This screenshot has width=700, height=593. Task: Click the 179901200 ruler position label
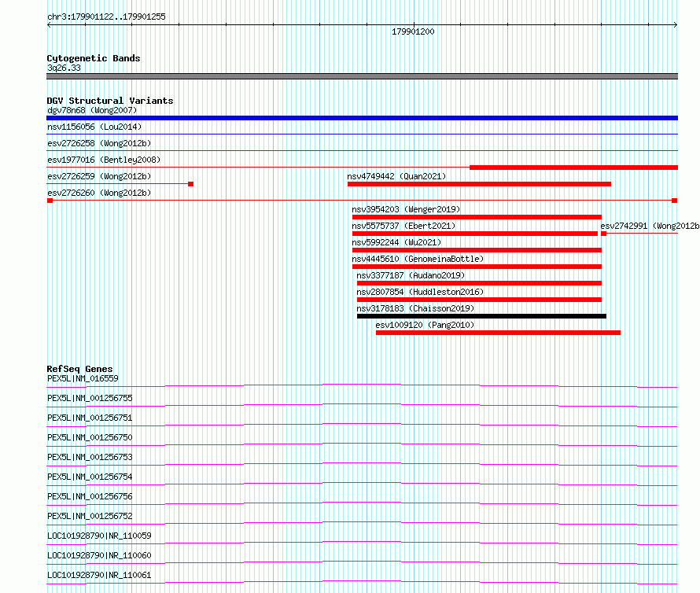coord(413,31)
